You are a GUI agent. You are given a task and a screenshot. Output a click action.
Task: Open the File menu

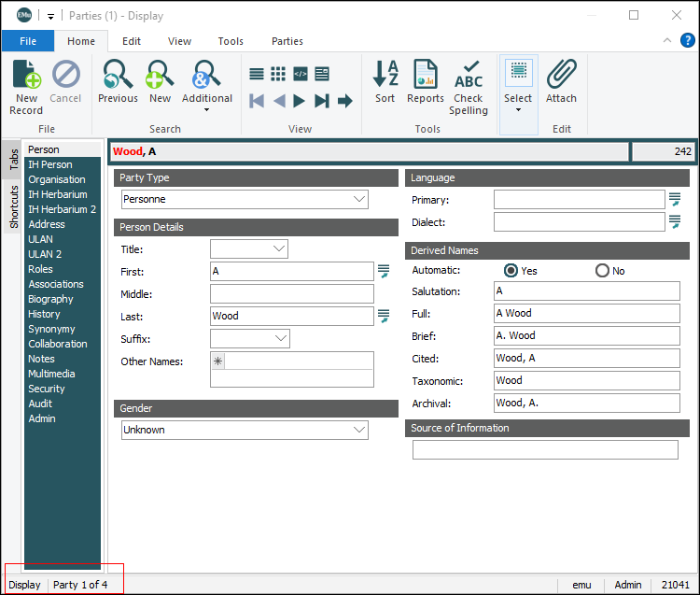(28, 41)
